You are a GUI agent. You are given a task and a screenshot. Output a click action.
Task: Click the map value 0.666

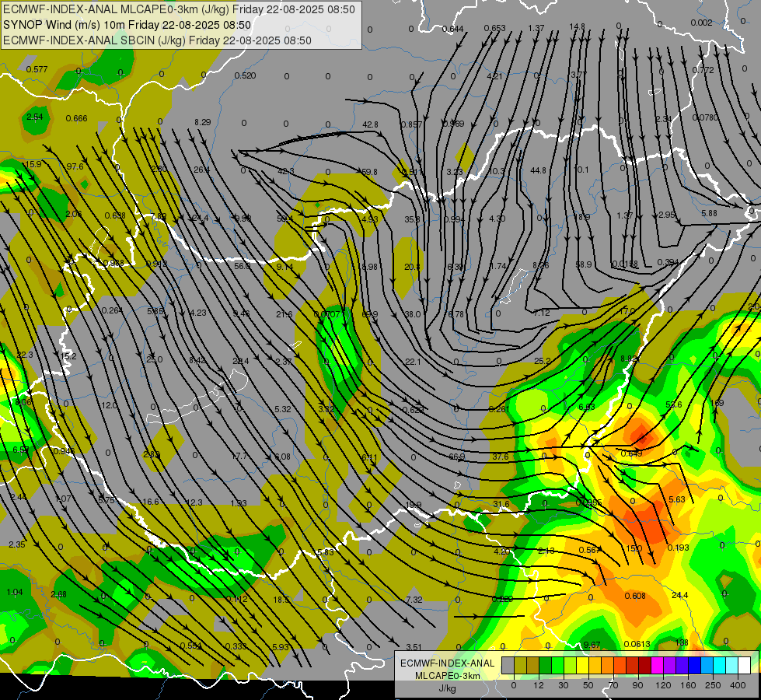(77, 118)
